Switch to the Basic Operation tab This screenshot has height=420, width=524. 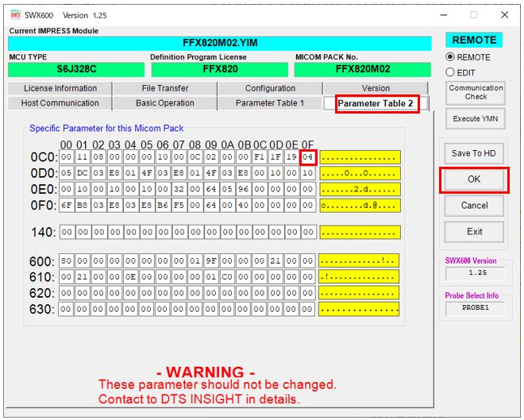(165, 103)
